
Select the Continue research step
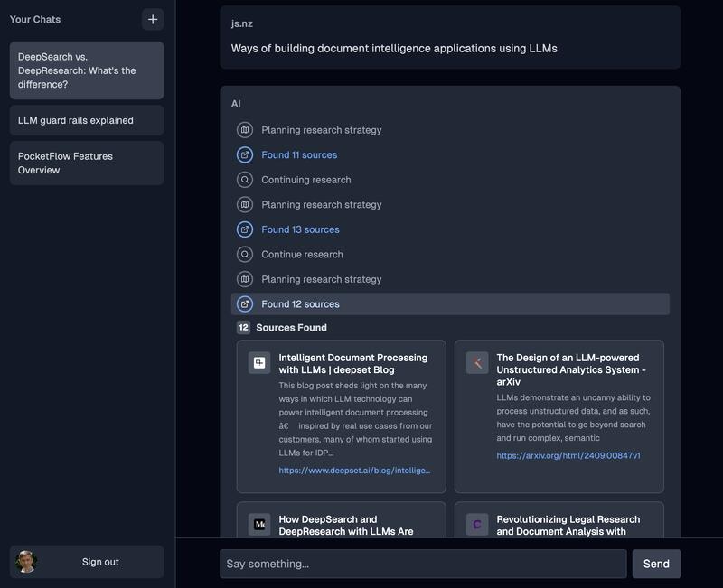tap(302, 255)
